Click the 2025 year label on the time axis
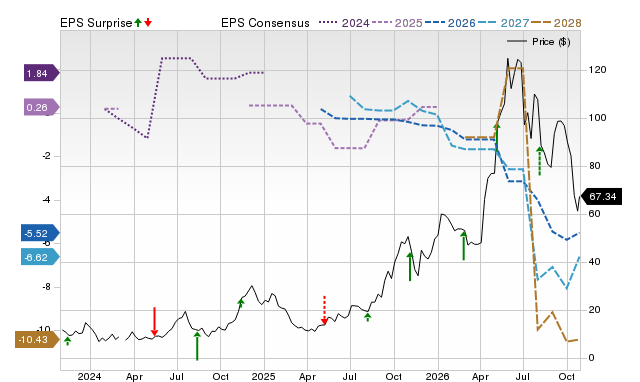This screenshot has height=382, width=640. (263, 376)
